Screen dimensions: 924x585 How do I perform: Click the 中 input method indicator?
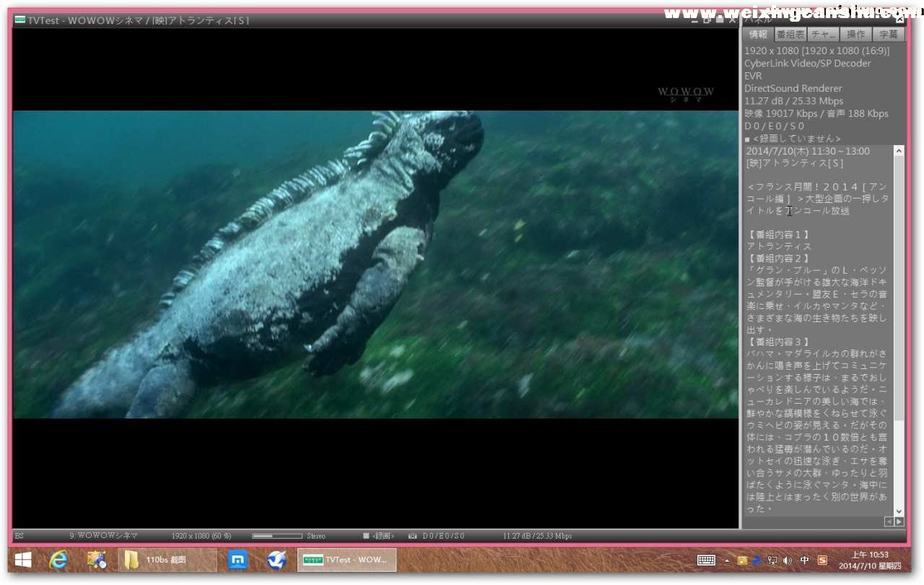[805, 560]
